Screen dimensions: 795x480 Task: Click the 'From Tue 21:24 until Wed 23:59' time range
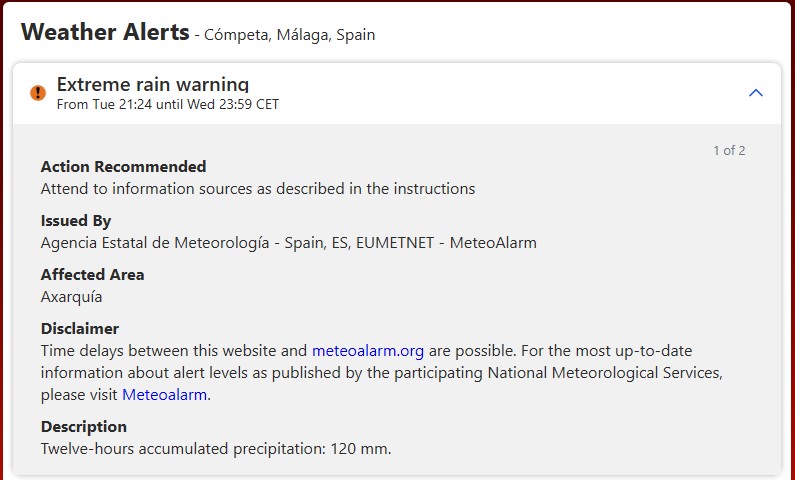tap(167, 104)
